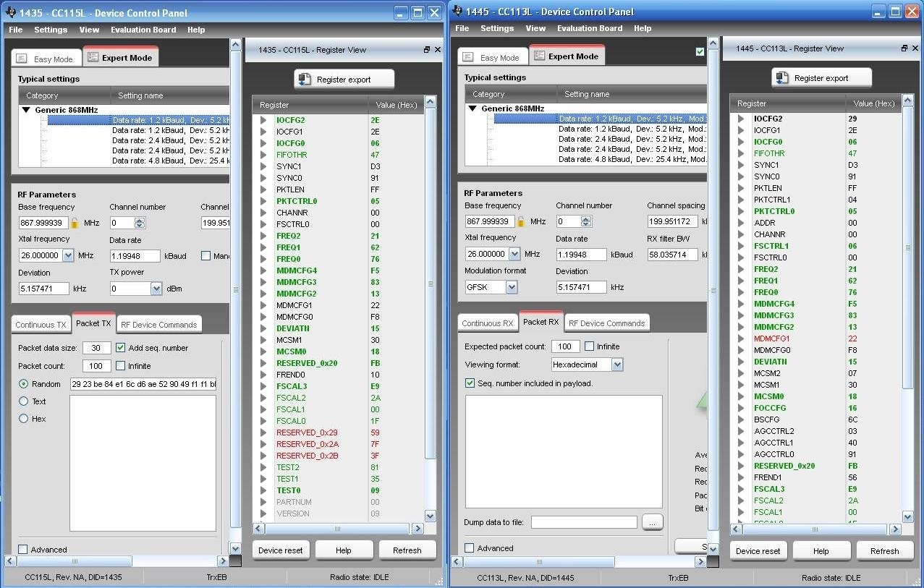
Task: Increment Channel number stepper in CC115L
Action: coord(140,220)
